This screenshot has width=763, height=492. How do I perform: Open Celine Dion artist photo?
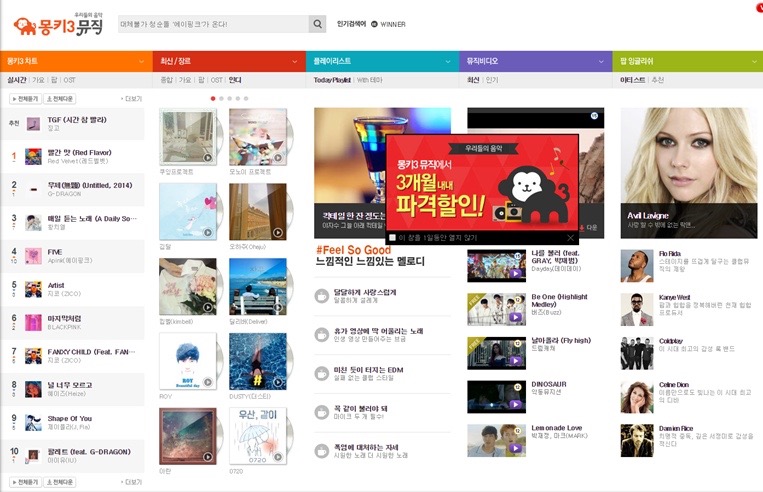[x=637, y=397]
